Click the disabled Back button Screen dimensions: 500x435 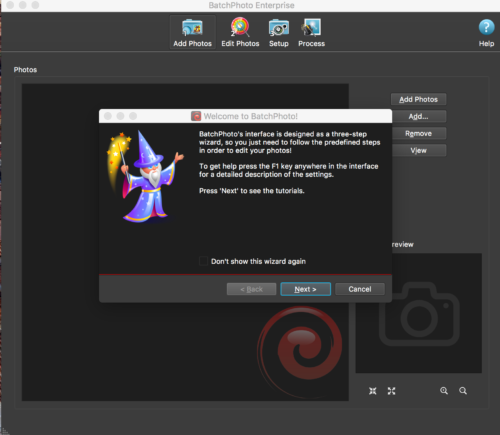(x=251, y=289)
